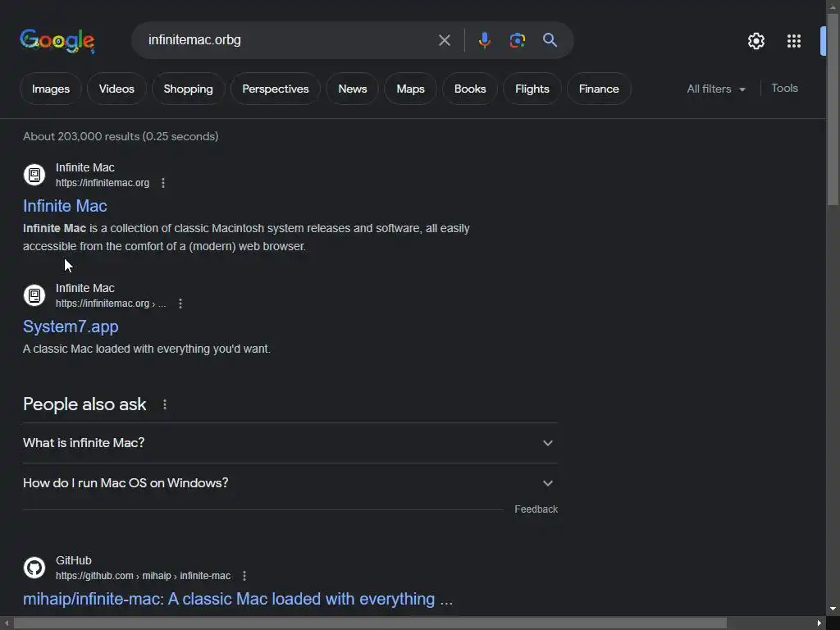840x630 pixels.
Task: Open options for the GitHub result
Action: [244, 575]
